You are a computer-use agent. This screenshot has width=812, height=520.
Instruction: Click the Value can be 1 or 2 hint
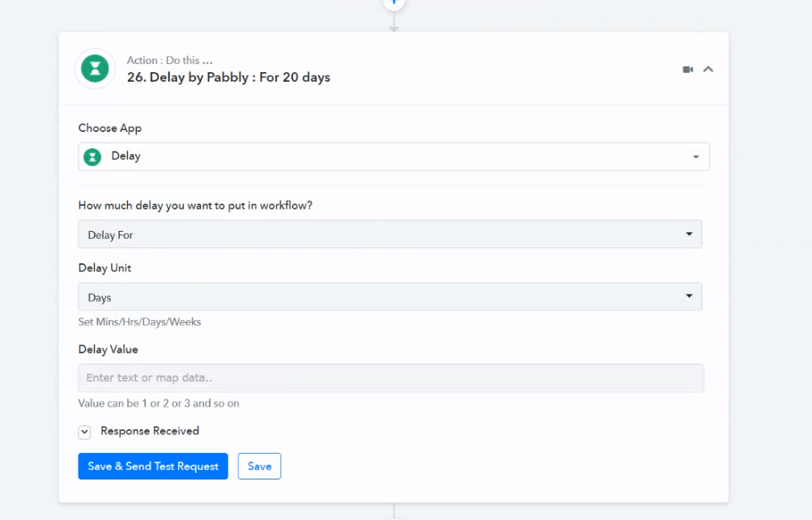[159, 403]
